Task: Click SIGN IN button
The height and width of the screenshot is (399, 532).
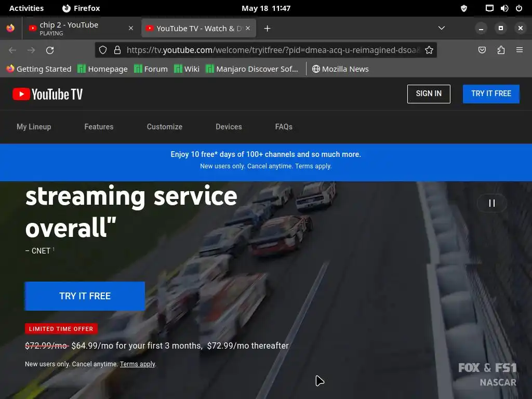Action: [x=429, y=94]
